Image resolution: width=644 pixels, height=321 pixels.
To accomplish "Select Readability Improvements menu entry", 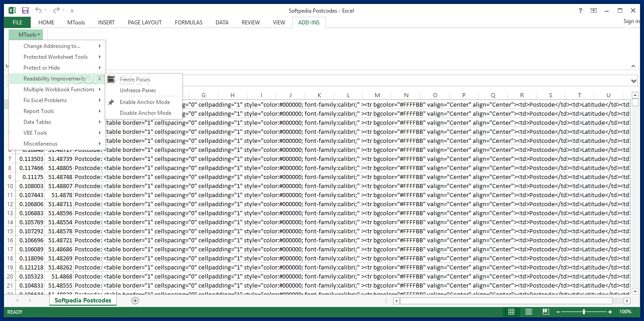I will click(x=57, y=79).
